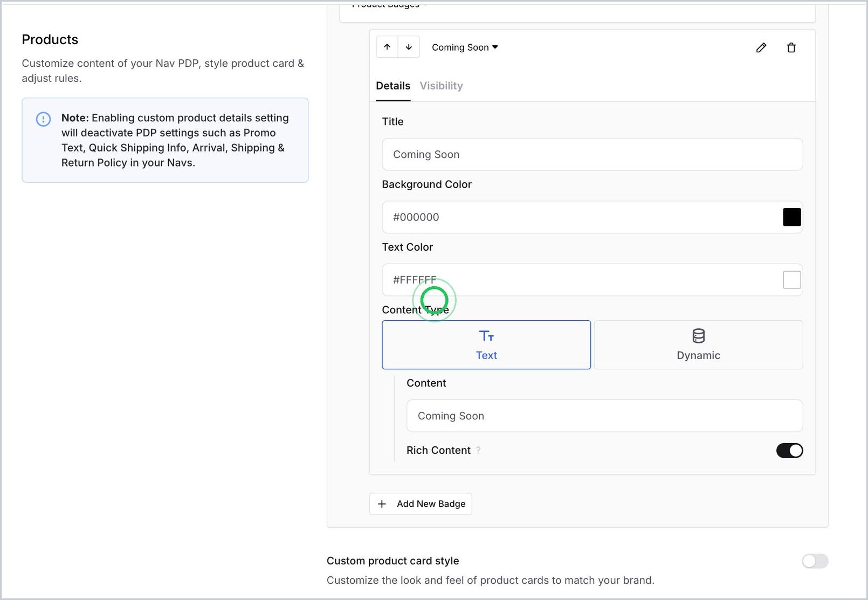Click the pencil edit badge icon
The height and width of the screenshot is (600, 868).
click(x=761, y=47)
